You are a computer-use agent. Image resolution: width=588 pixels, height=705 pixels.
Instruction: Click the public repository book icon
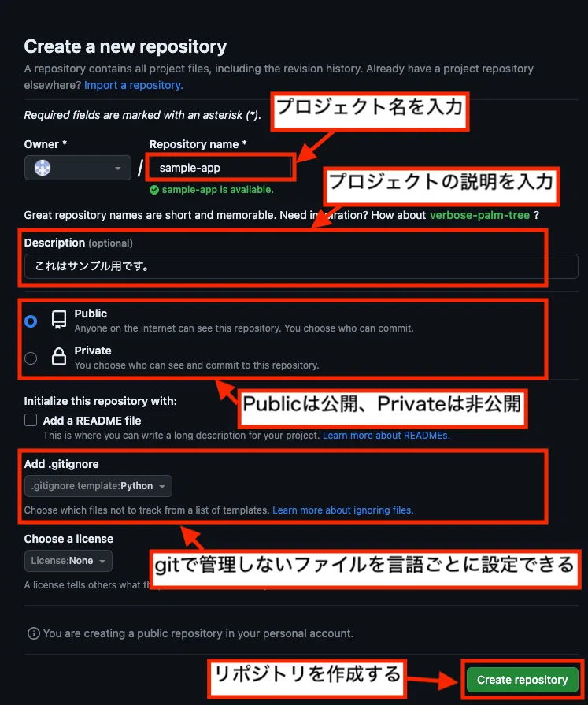[59, 320]
